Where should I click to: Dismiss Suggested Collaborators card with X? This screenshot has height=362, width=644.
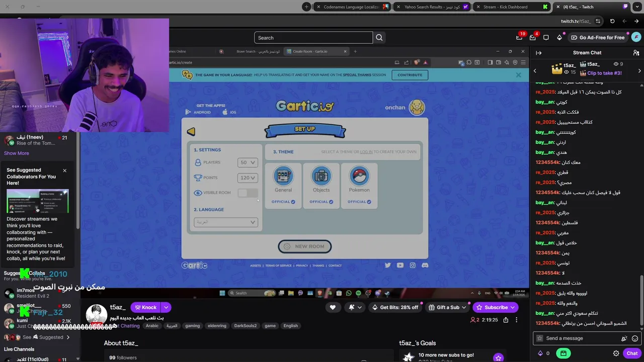coord(64,170)
